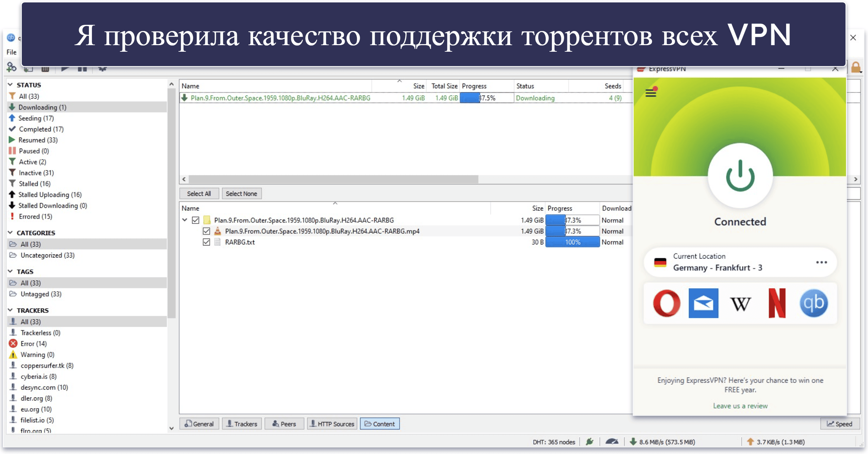Switch to the Peers tab
This screenshot has height=454, width=868.
284,424
